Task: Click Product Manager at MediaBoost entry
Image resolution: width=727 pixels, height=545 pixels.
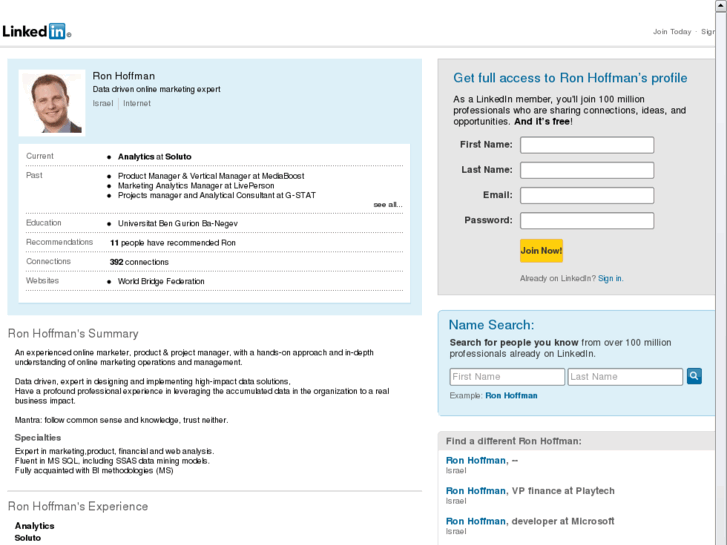Action: 211,176
